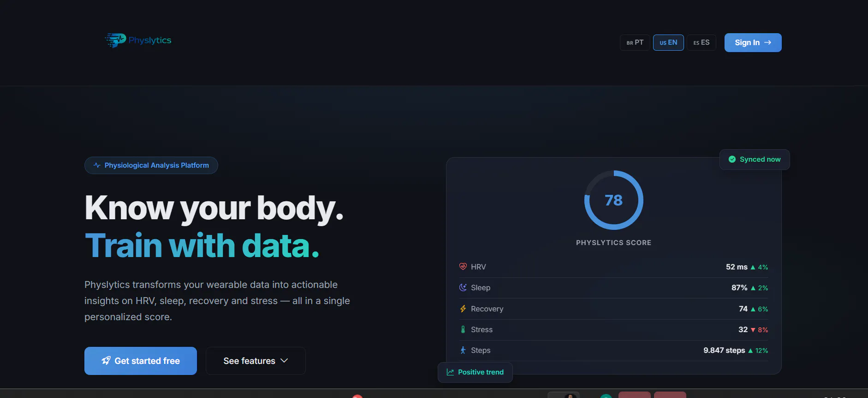Screen dimensions: 868x398
Task: Click the Know your body. headline
Action: tap(214, 208)
